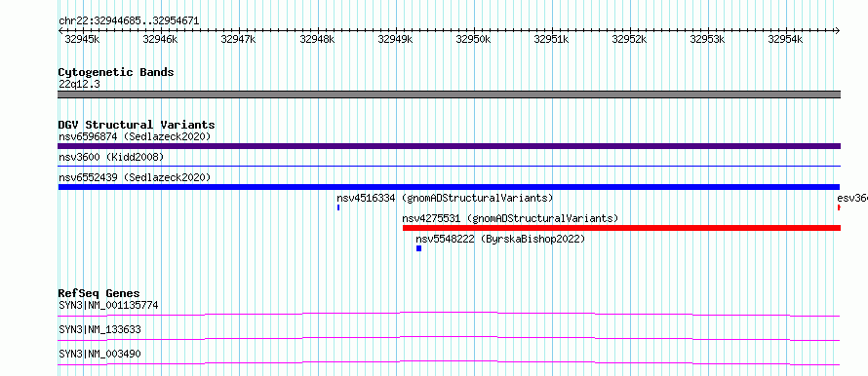This screenshot has height=376, width=868.
Task: Click the right arrowhead of the ruler
Action: pos(838,31)
